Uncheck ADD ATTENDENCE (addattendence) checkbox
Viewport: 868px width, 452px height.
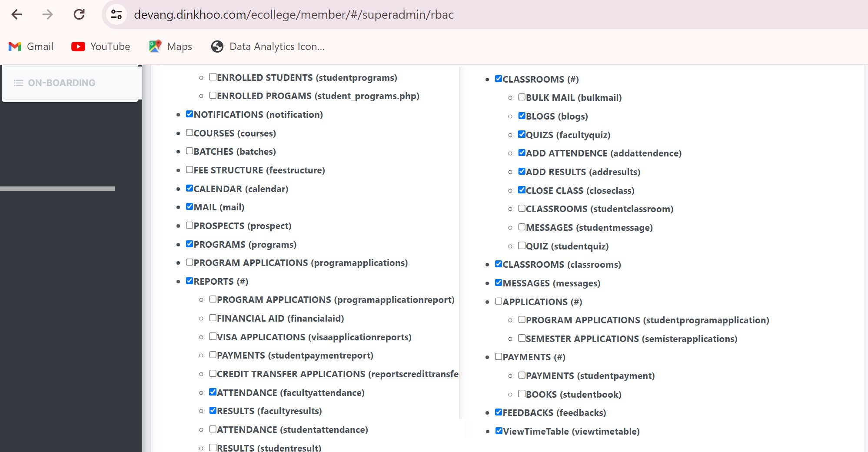click(x=522, y=153)
